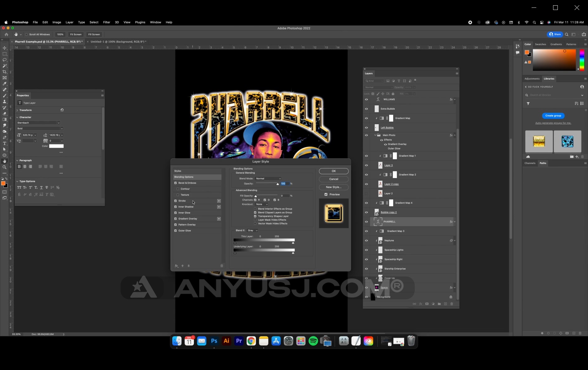The height and width of the screenshot is (370, 588).
Task: Select the Horizontal Type tool
Action: [5, 144]
